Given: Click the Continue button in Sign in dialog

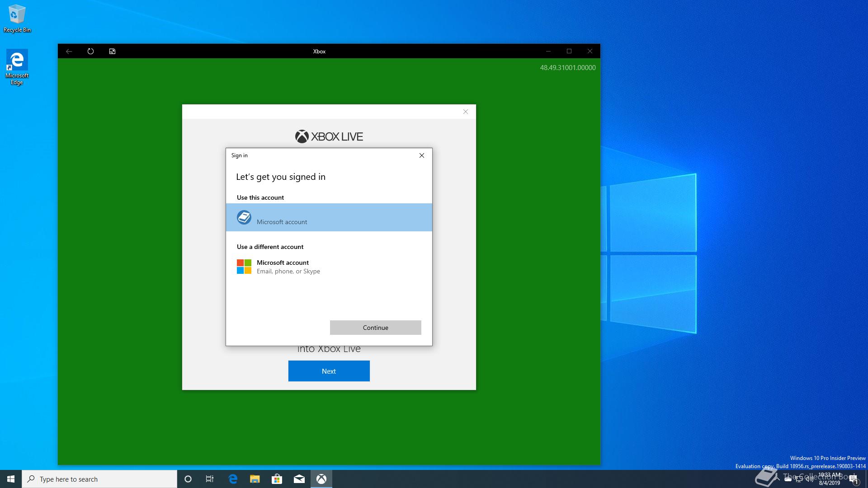Looking at the screenshot, I should point(375,328).
